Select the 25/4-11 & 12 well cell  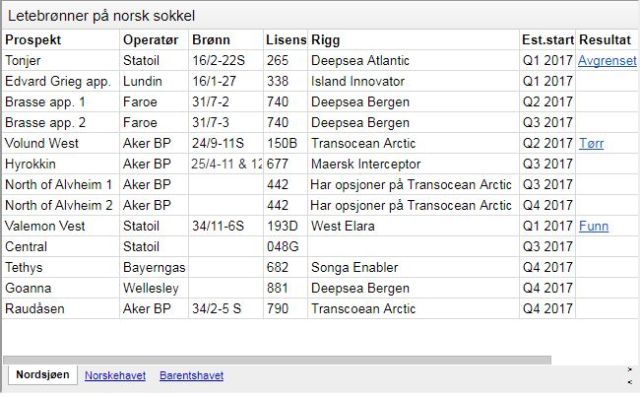tap(226, 164)
